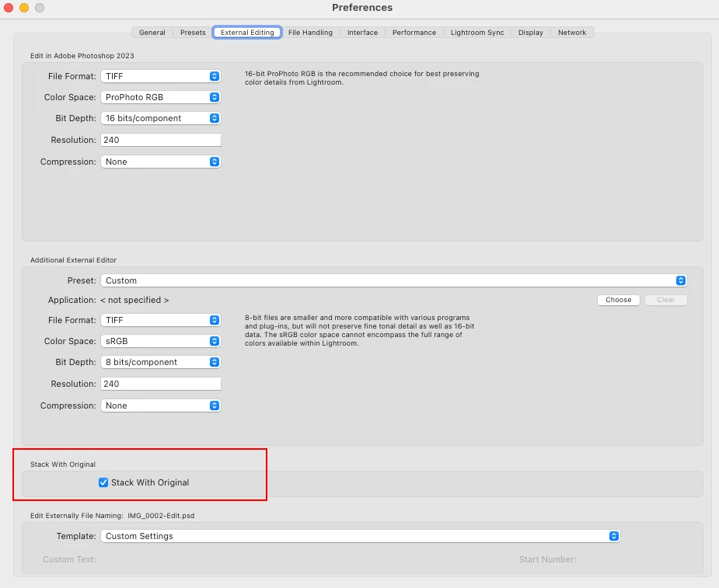Screen dimensions: 719x588
Task: Uncheck the Stack With Original checkbox
Action: coord(103,482)
